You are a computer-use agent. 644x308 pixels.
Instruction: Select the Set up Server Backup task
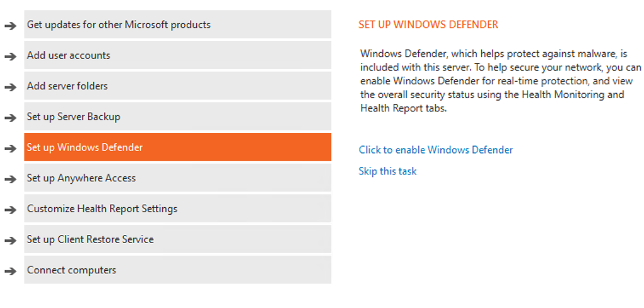click(x=177, y=117)
